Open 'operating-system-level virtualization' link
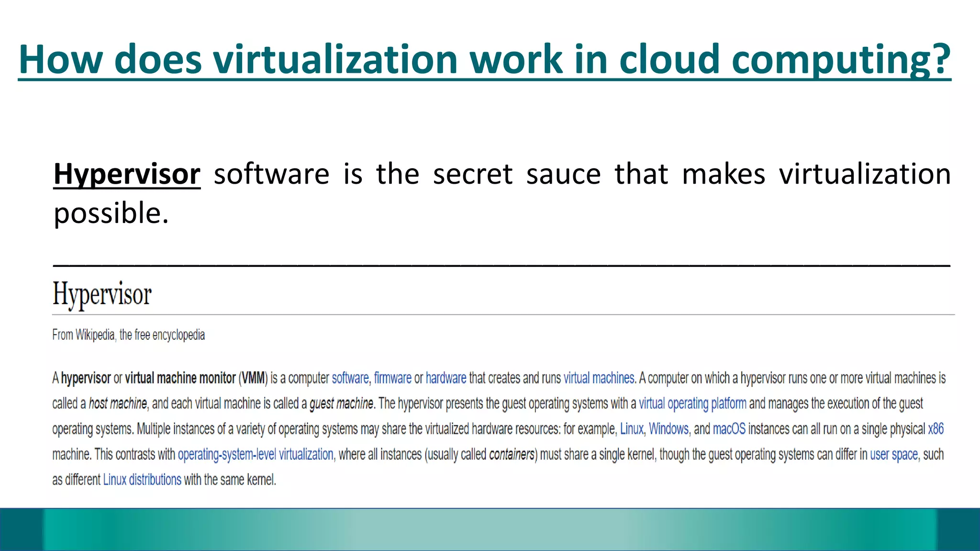Viewport: 980px width, 551px height. point(256,454)
